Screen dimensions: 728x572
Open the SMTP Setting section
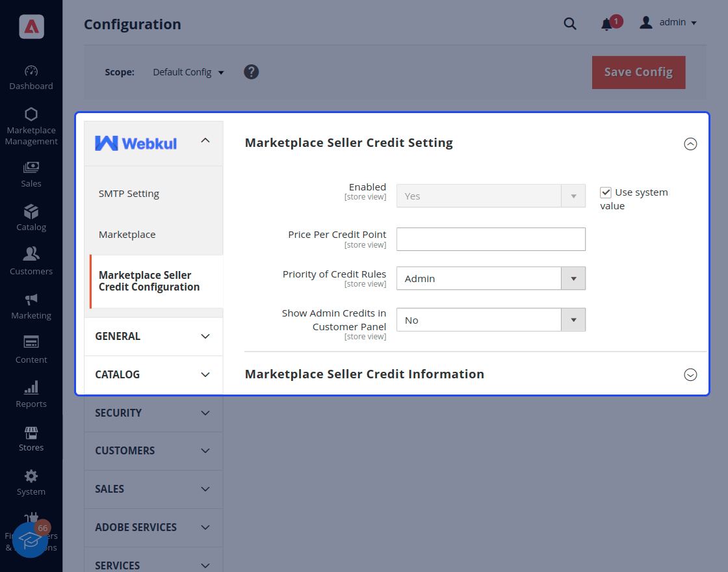[x=129, y=194]
